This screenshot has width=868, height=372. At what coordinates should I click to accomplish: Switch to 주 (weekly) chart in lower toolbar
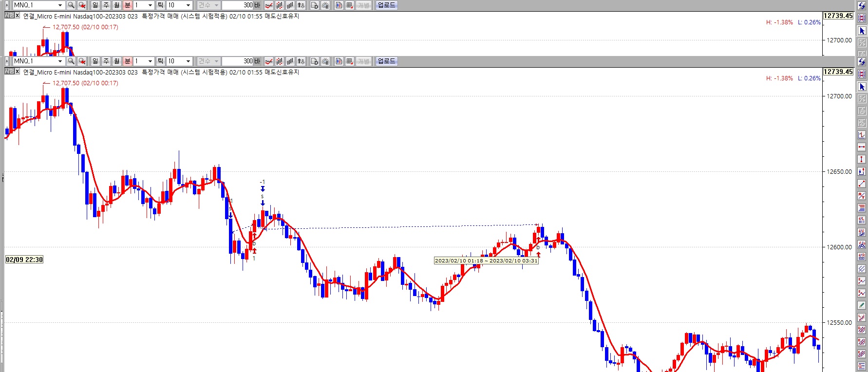click(106, 61)
